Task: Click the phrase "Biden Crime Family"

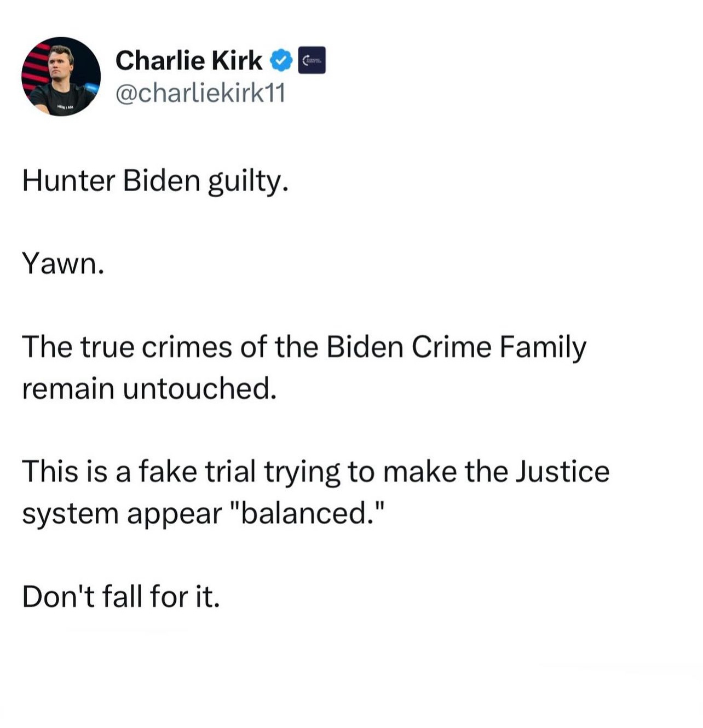Action: click(456, 347)
